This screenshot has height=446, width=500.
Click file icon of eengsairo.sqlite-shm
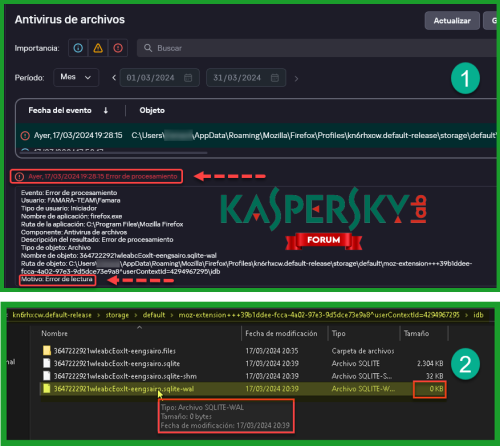point(47,376)
